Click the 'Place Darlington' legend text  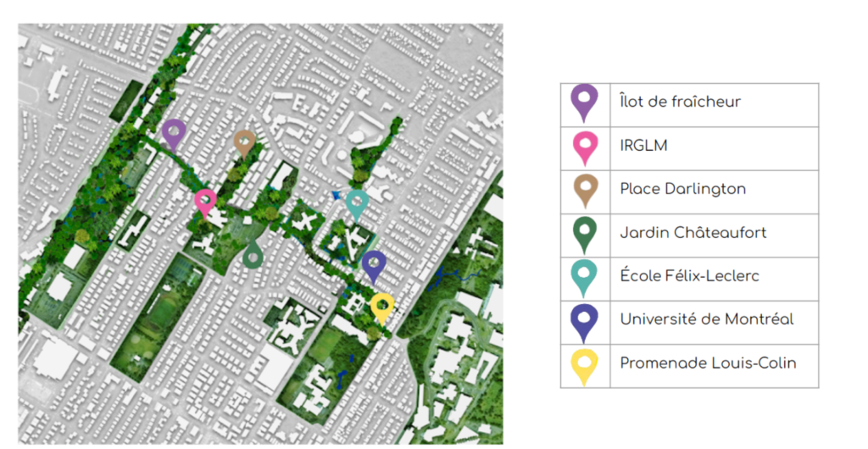point(682,189)
